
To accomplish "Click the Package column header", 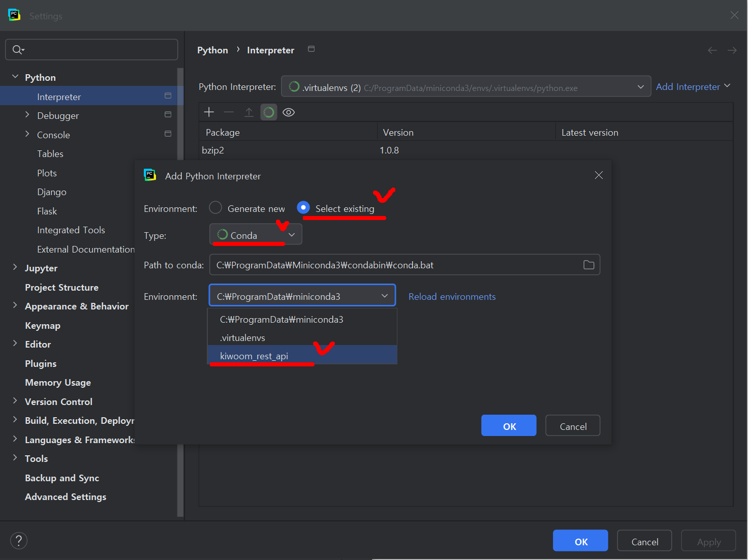I will [288, 132].
